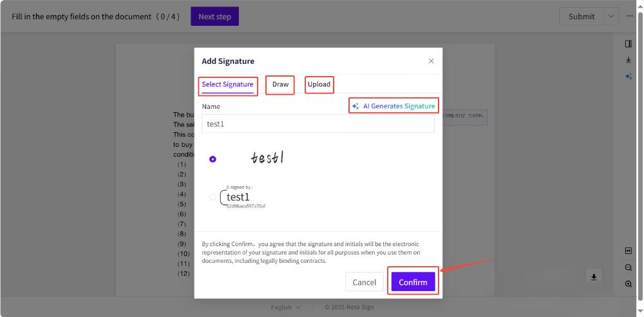Cancel the signature dialog
This screenshot has width=644, height=317.
pyautogui.click(x=364, y=282)
